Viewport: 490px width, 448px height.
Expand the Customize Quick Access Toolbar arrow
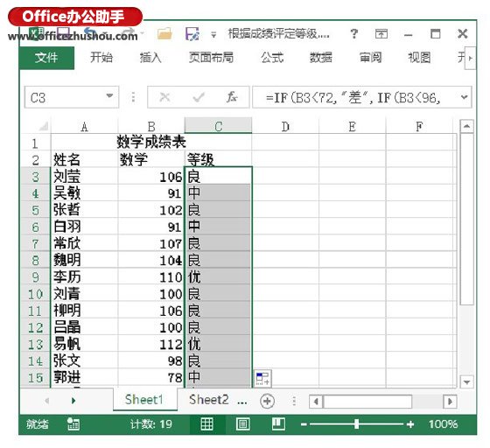click(x=213, y=34)
